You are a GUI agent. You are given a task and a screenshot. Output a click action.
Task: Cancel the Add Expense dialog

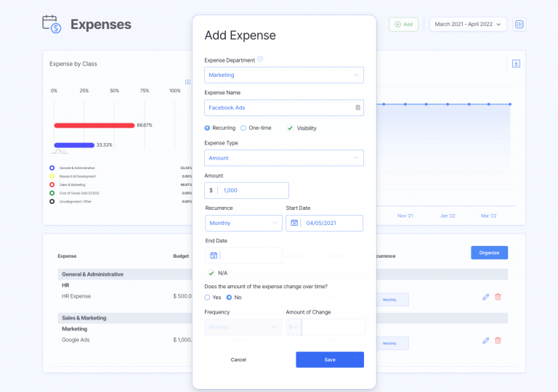coord(238,359)
